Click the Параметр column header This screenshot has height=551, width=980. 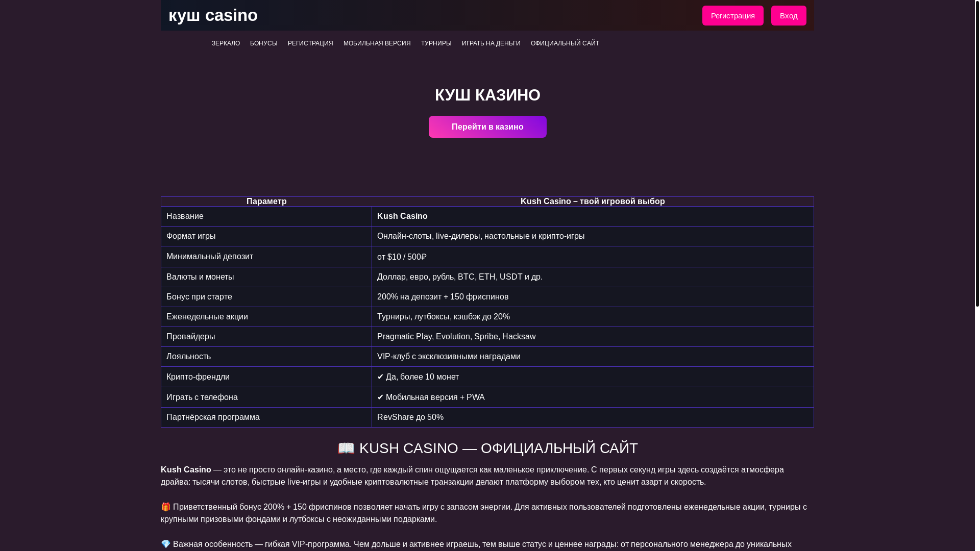(x=266, y=202)
